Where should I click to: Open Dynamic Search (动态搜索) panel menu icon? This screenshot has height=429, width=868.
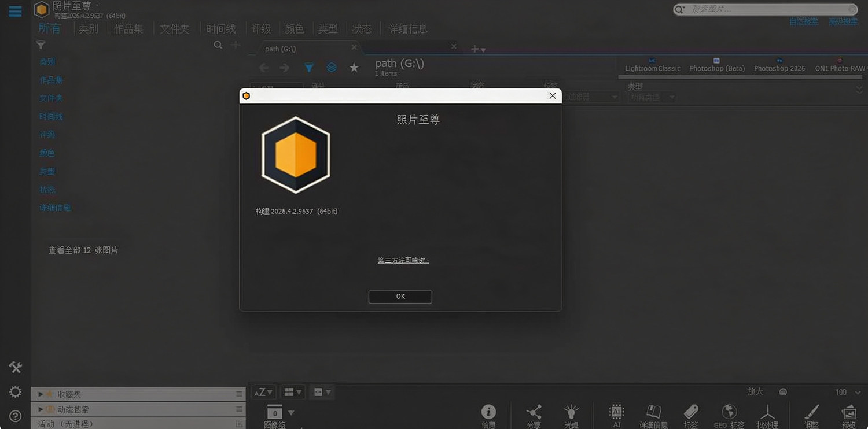(x=239, y=409)
